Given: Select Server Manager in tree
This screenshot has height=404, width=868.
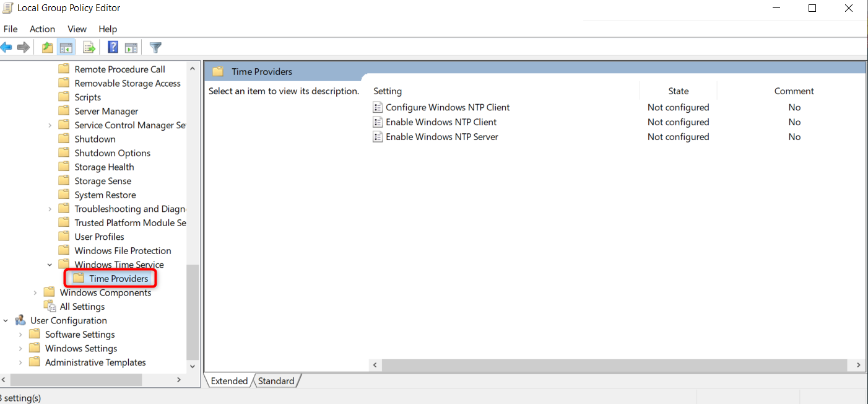Looking at the screenshot, I should [x=106, y=111].
